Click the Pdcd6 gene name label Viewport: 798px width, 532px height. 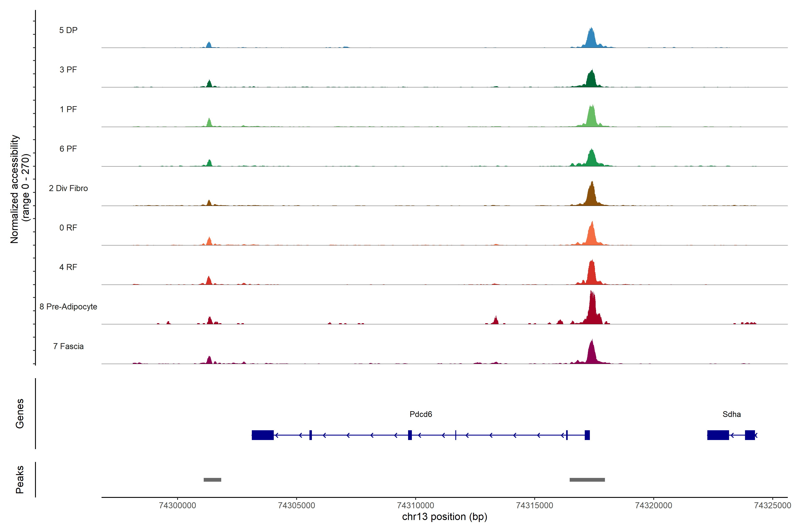tap(421, 414)
